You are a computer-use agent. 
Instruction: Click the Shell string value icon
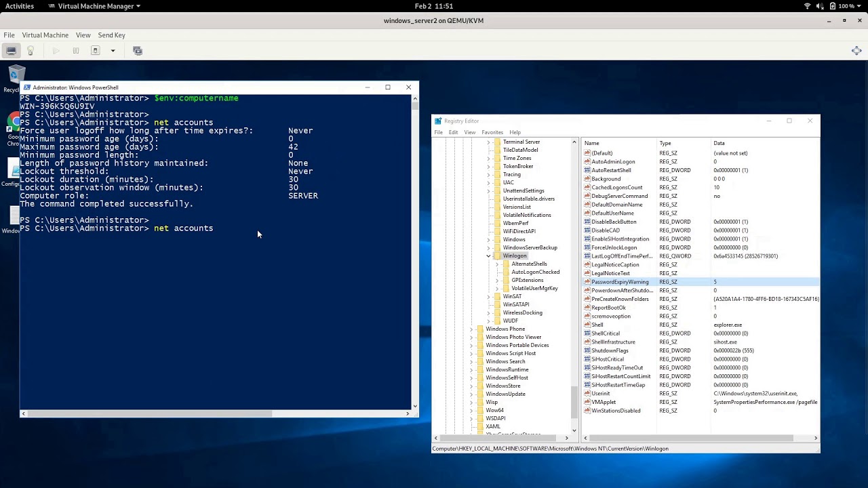[x=587, y=325]
